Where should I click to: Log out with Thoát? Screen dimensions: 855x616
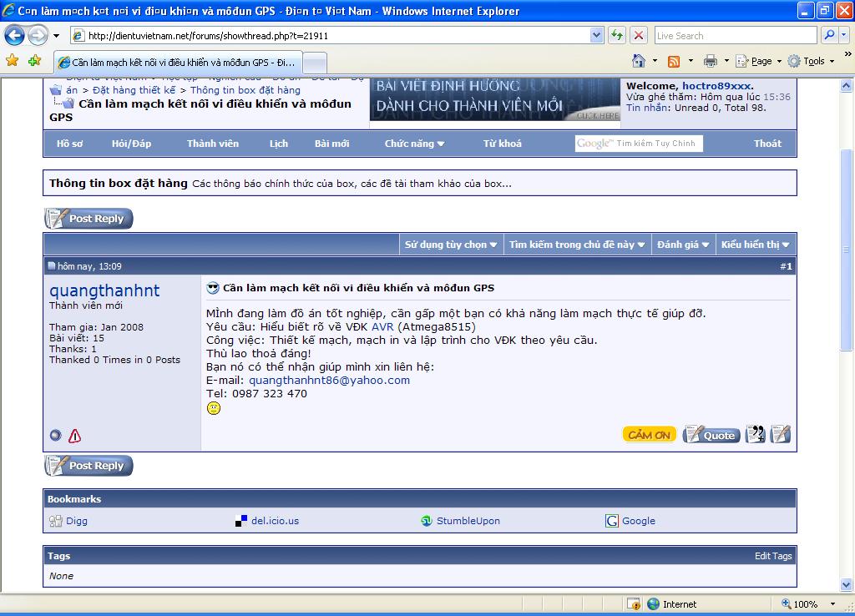point(767,144)
